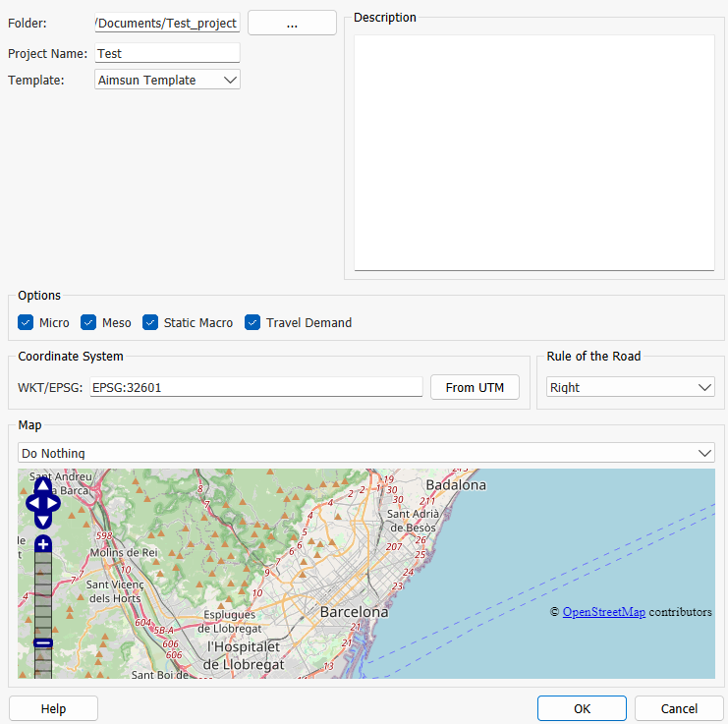Screen dimensions: 728x724
Task: Click the Project Name field
Action: click(167, 54)
